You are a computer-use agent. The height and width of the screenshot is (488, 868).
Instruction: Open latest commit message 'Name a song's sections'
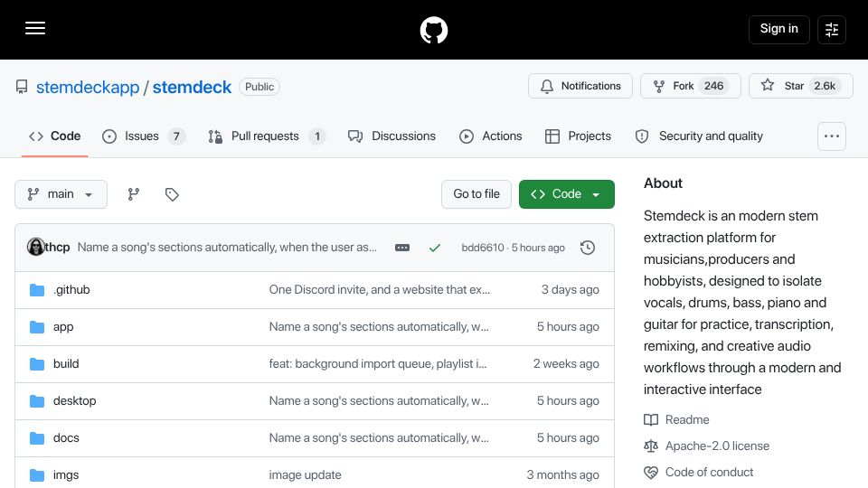click(227, 248)
